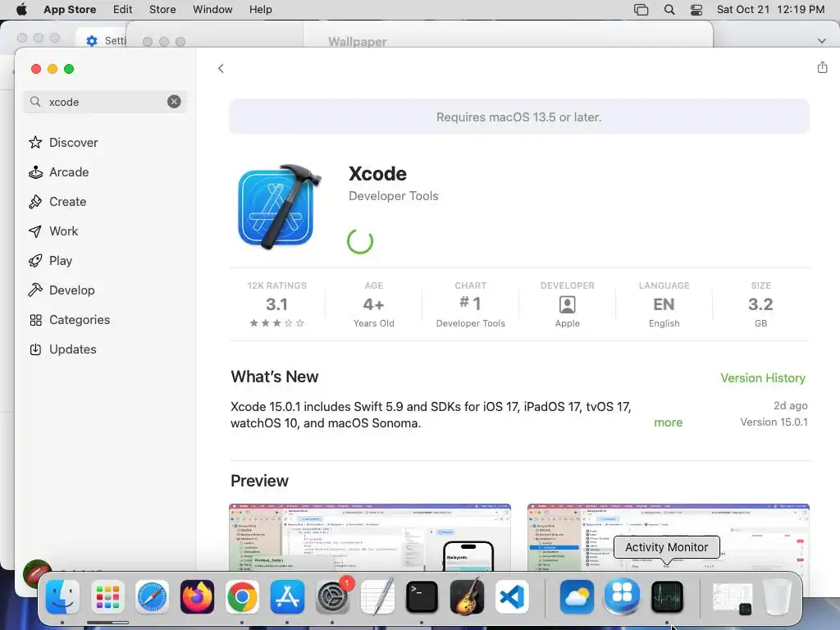Open TextEdit from the Dock

tap(377, 597)
